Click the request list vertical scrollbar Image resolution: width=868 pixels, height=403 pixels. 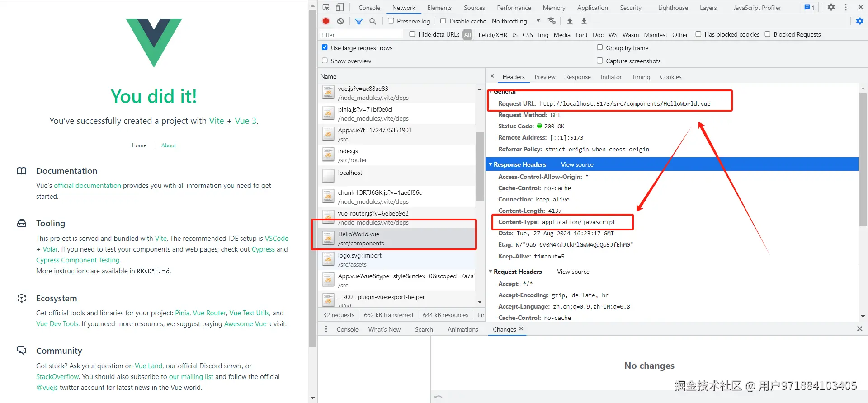[480, 166]
